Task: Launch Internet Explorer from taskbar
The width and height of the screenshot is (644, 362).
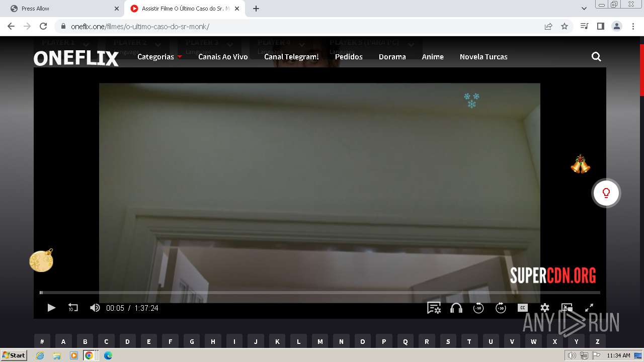Action: (40, 355)
